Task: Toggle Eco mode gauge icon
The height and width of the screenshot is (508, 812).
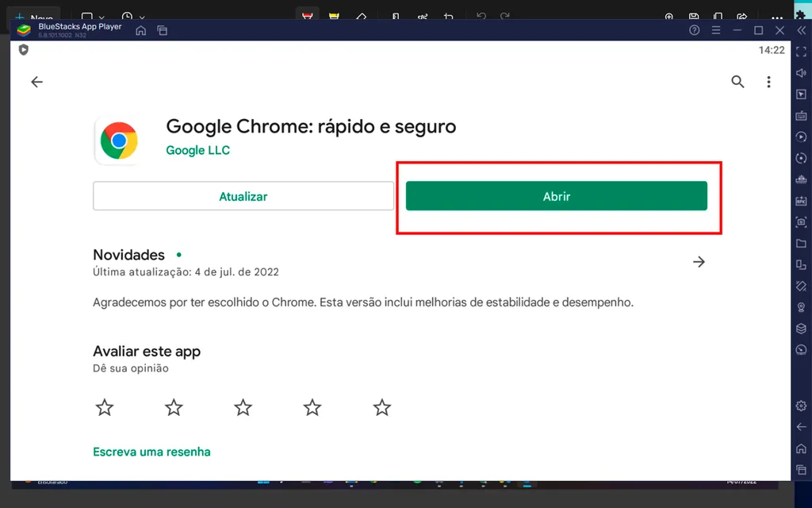Action: click(801, 349)
